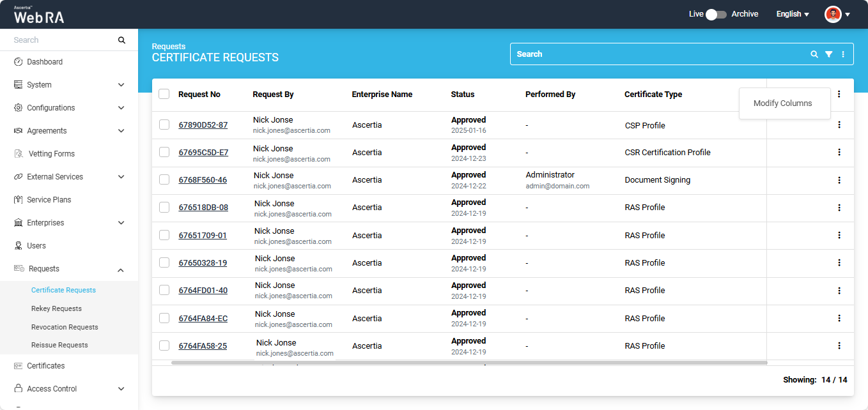Image resolution: width=868 pixels, height=410 pixels.
Task: Click the horizontal scrollbar below the table
Action: coord(469,363)
